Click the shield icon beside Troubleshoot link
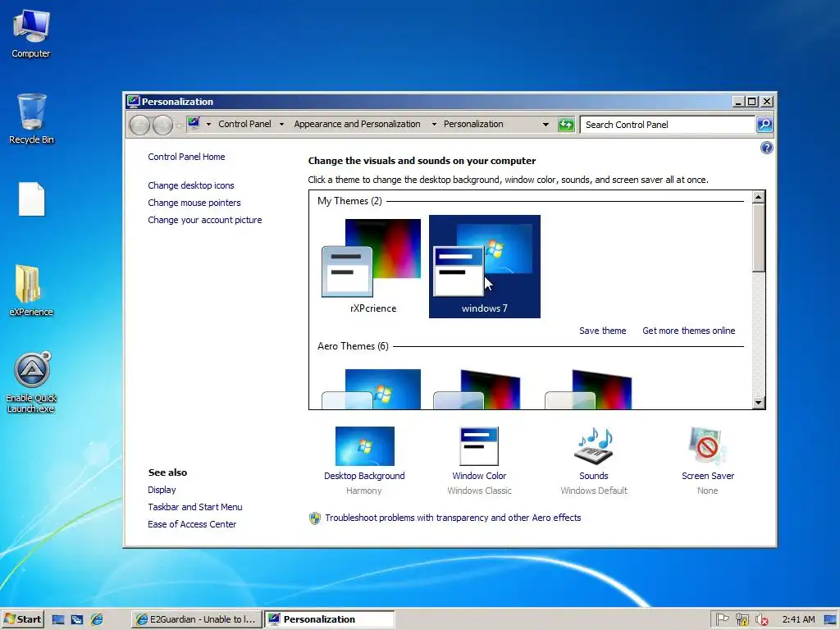840x630 pixels. 315,518
